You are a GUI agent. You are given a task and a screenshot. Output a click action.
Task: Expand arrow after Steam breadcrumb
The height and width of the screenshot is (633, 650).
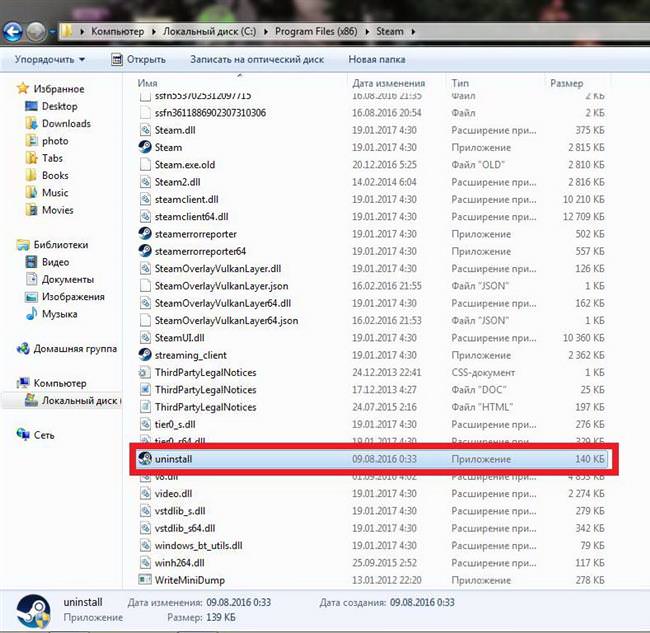[413, 32]
